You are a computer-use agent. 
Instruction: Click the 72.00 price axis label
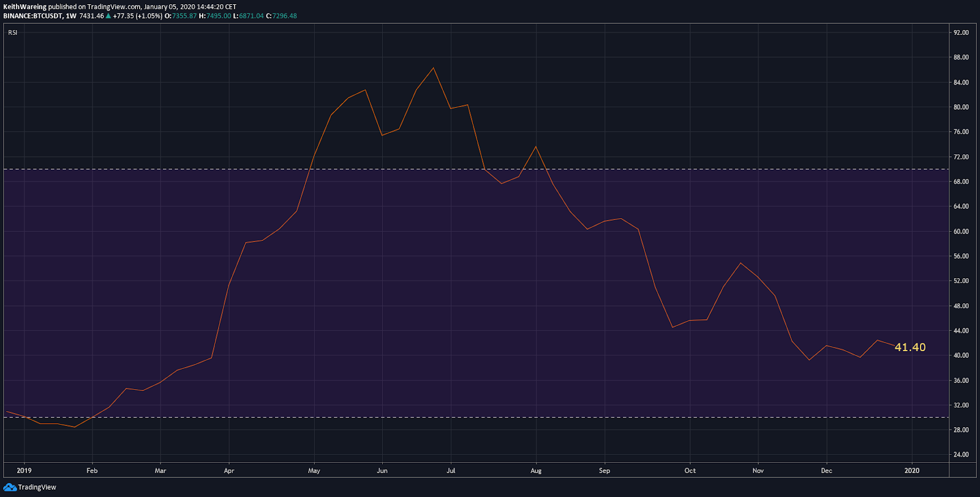(x=961, y=157)
